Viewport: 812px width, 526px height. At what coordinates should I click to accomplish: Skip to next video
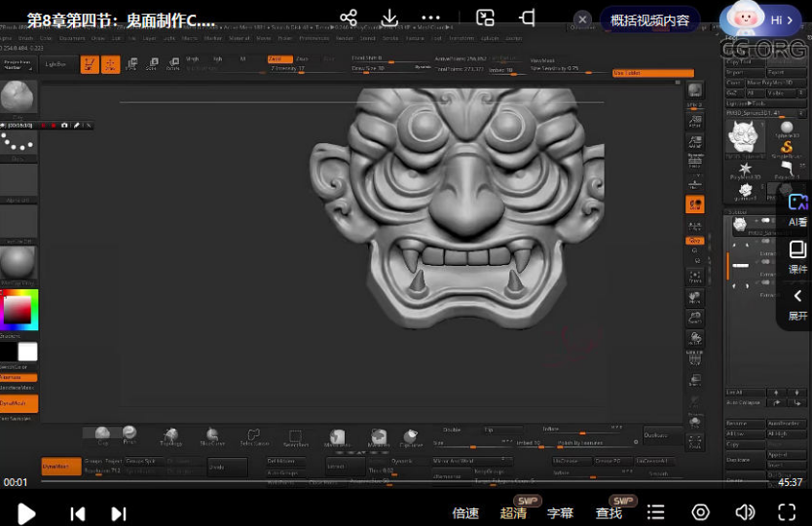point(119,513)
